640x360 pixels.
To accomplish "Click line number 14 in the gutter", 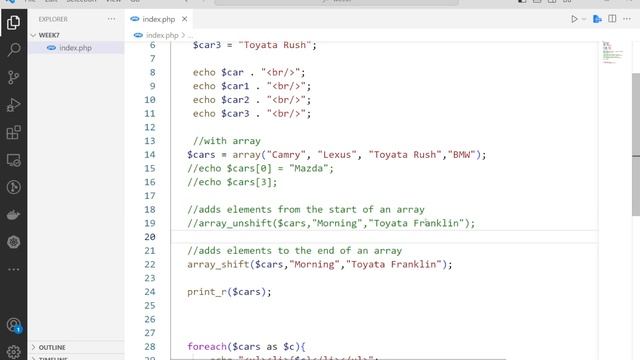I will [150, 155].
